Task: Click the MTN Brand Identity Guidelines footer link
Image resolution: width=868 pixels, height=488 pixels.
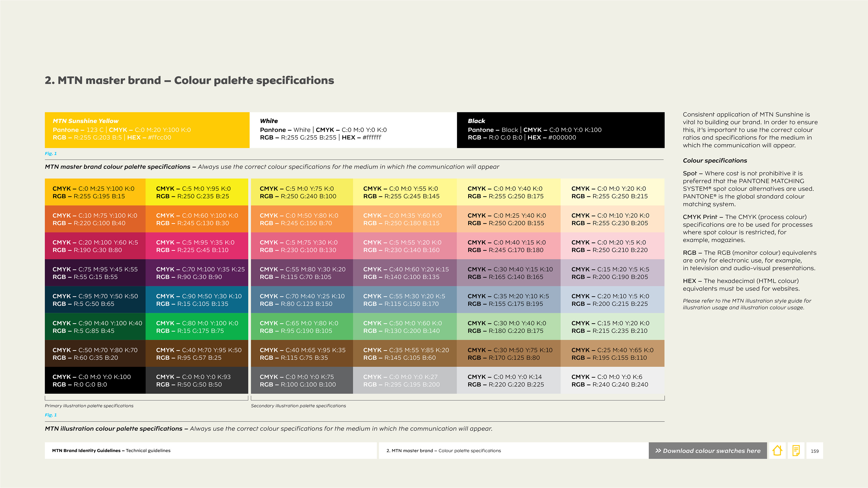Action: point(111,451)
